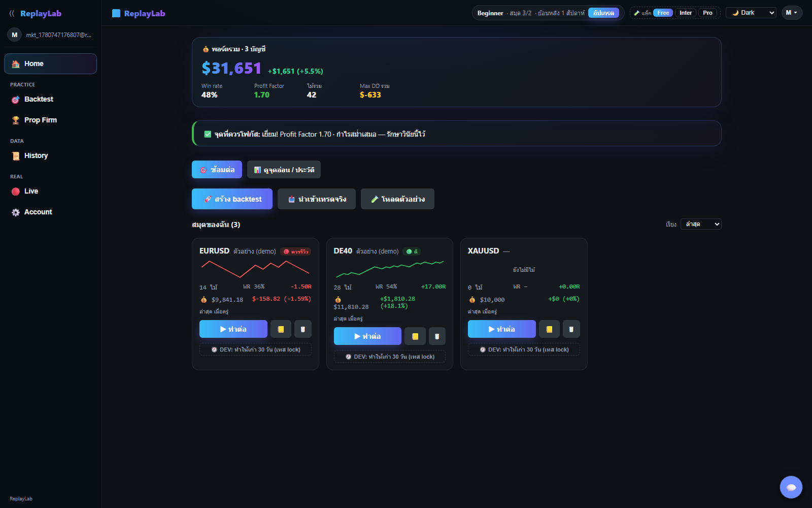812x508 pixels.
Task: Click the trash icon on the DE40 card
Action: click(437, 336)
